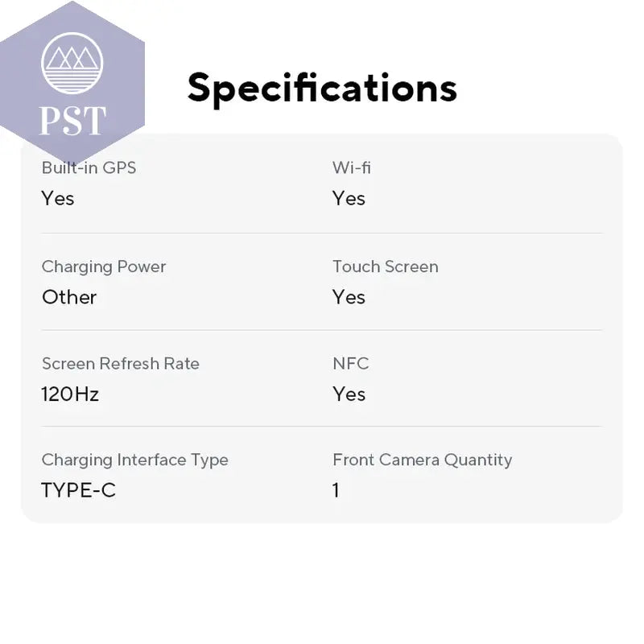
Task: Select the 120Hz refresh rate value
Action: (70, 394)
